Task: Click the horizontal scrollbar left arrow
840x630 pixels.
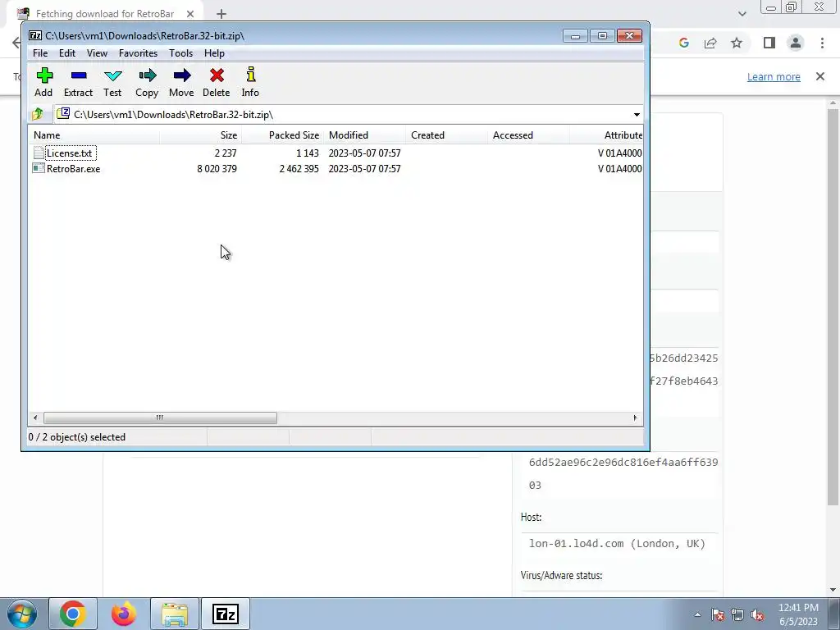Action: pyautogui.click(x=35, y=418)
